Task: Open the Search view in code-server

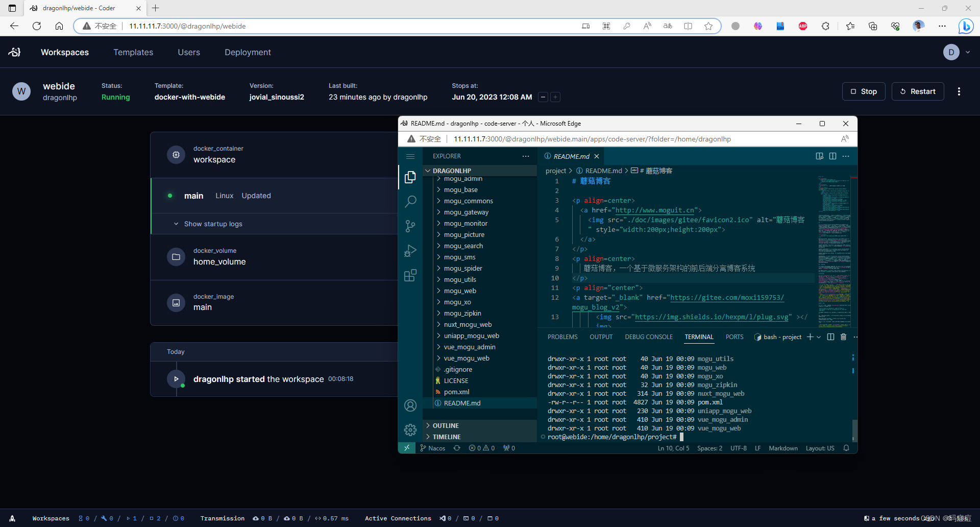Action: (x=410, y=201)
